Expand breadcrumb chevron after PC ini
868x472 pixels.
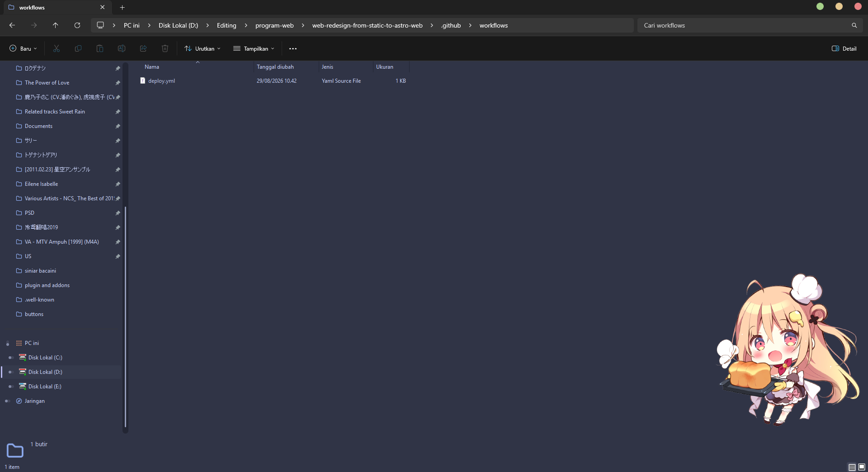click(x=149, y=25)
